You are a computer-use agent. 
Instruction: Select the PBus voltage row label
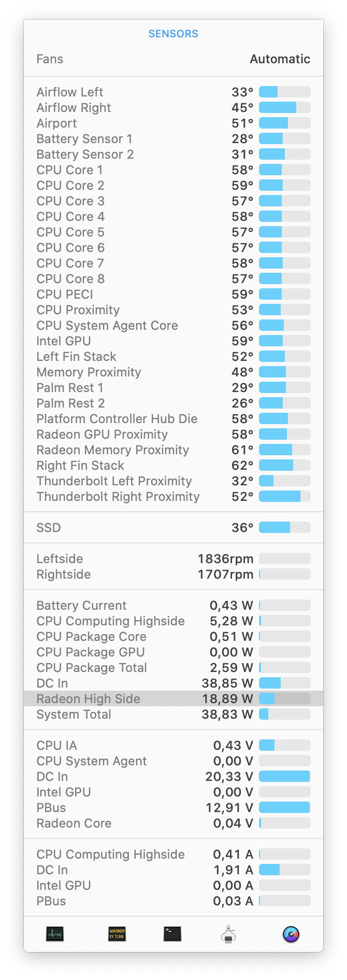(x=51, y=807)
